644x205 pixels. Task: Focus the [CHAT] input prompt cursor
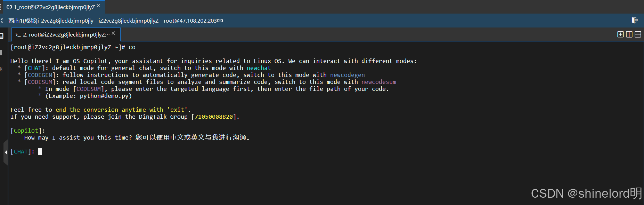[x=40, y=151]
